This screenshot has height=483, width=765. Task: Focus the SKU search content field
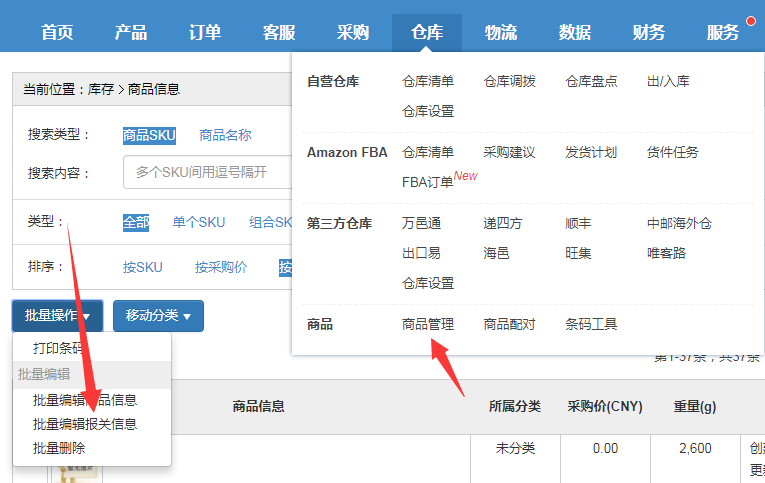point(208,172)
